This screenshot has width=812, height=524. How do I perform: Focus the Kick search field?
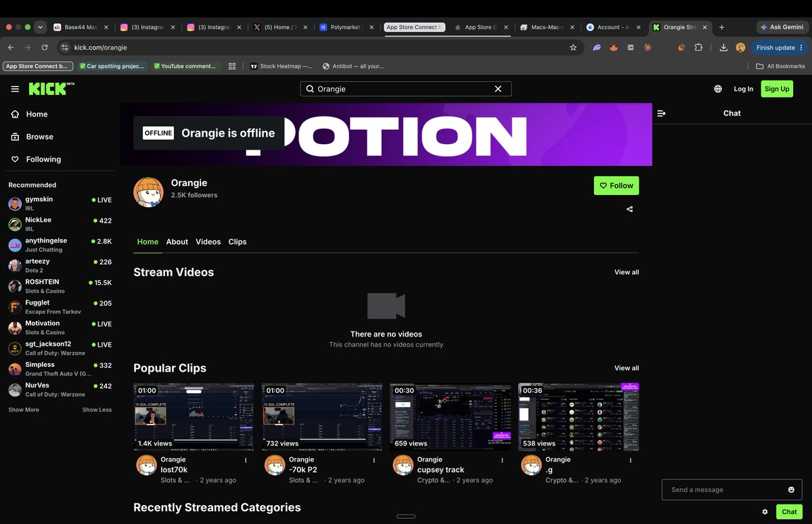pyautogui.click(x=406, y=89)
